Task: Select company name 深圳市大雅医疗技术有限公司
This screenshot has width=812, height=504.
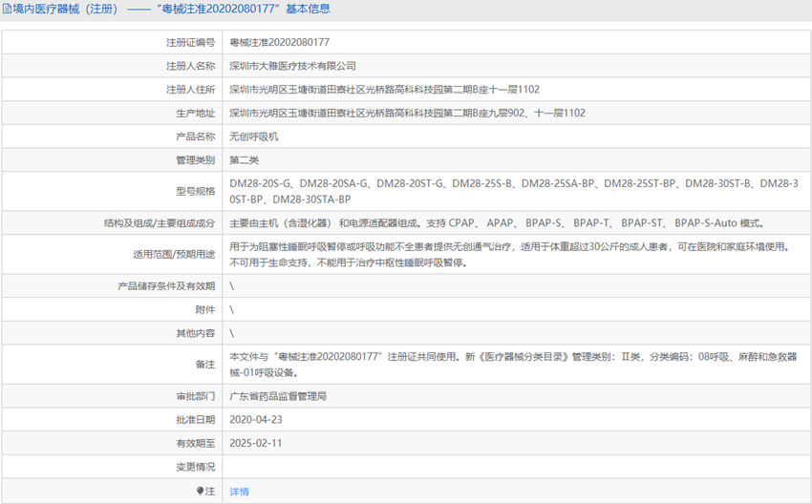Action: click(x=292, y=66)
